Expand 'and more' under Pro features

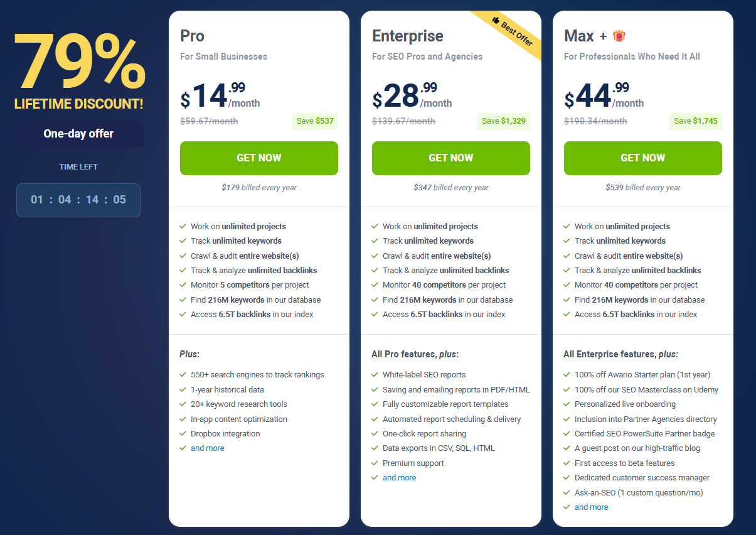[207, 448]
